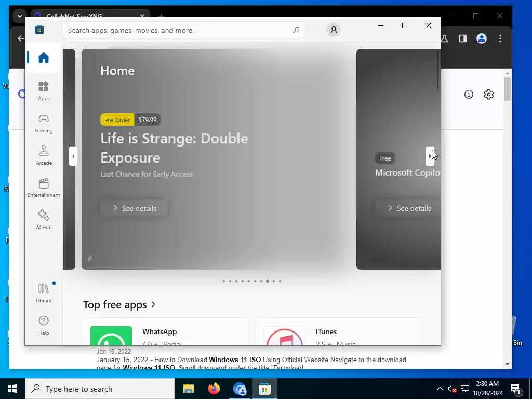Open the Arcade section in Store sidebar

coord(44,155)
